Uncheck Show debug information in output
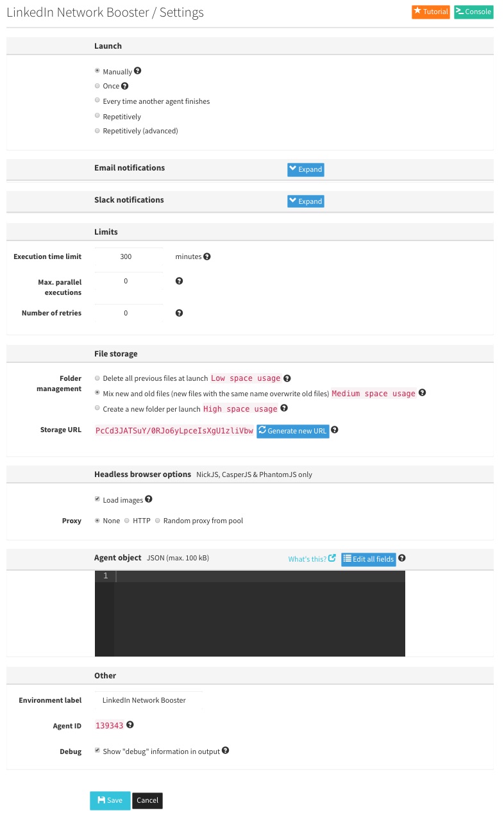The width and height of the screenshot is (504, 822). click(97, 750)
